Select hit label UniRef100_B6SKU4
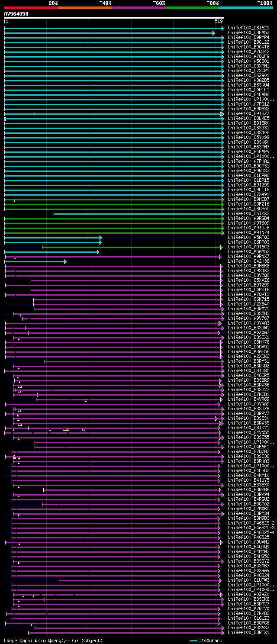 tap(248, 85)
